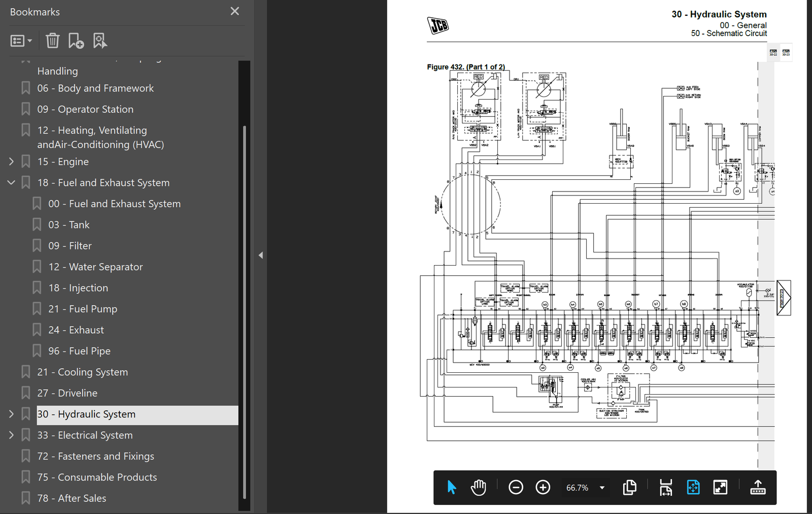Select the 12 - Water Separator bookmark

pyautogui.click(x=95, y=267)
